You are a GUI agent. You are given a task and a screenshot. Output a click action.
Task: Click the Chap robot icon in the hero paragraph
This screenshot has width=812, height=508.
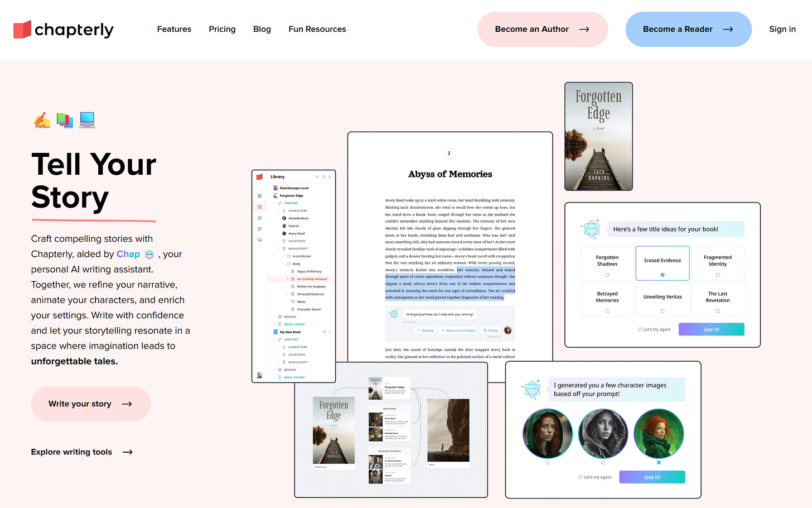click(149, 255)
